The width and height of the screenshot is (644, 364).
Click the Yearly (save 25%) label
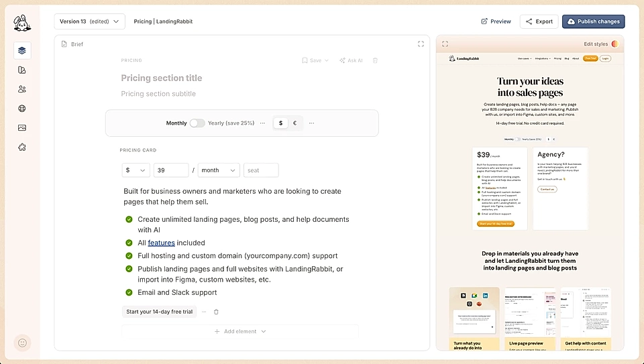pyautogui.click(x=231, y=123)
